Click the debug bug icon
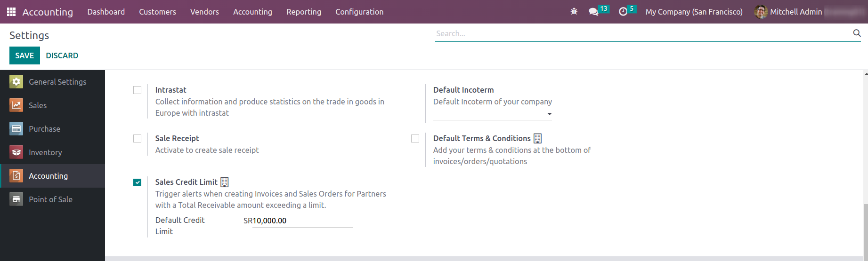Image resolution: width=868 pixels, height=261 pixels. [574, 12]
